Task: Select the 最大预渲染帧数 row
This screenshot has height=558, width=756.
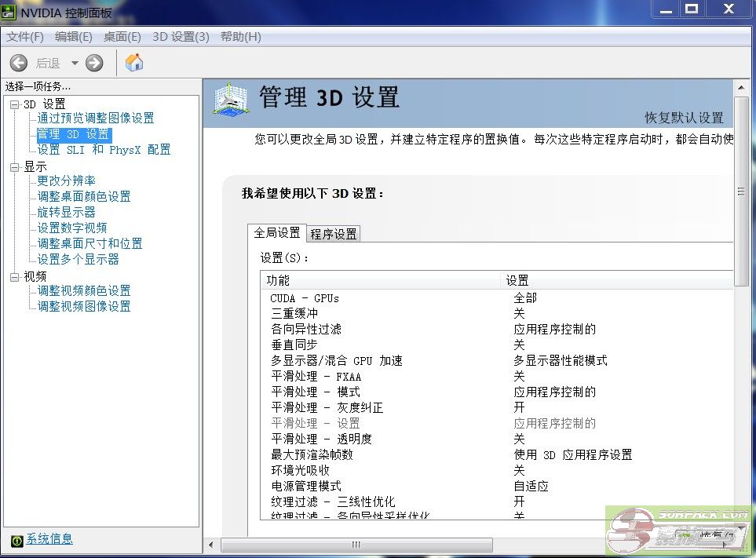Action: click(x=497, y=454)
